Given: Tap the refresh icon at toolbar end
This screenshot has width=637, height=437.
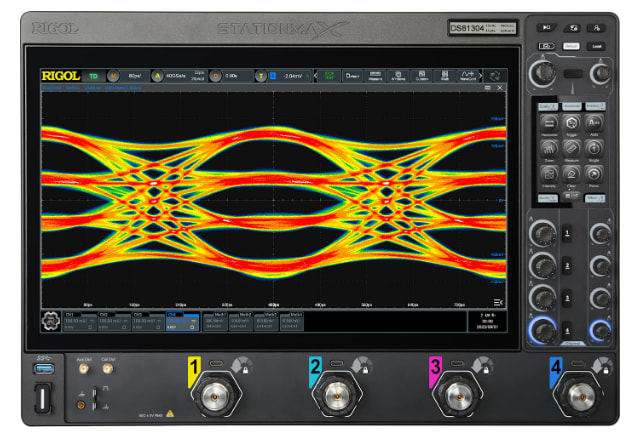Looking at the screenshot, I should [495, 76].
